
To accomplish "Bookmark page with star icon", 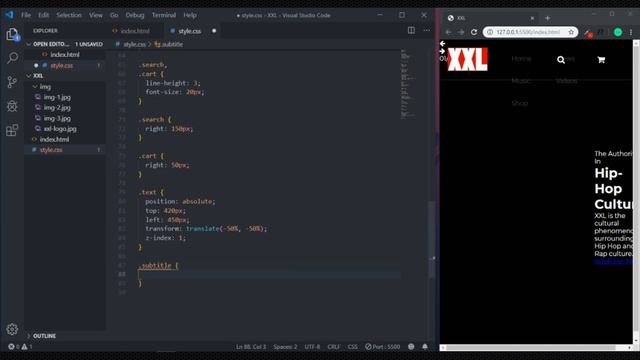I will [571, 32].
